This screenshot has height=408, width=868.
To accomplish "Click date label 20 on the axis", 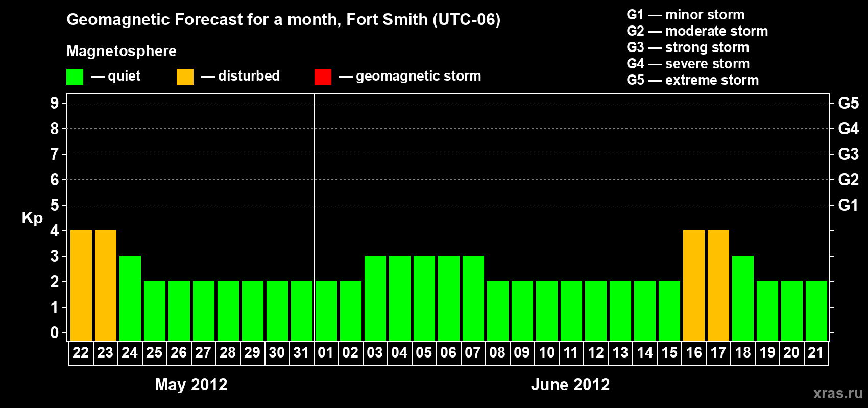I will [791, 353].
